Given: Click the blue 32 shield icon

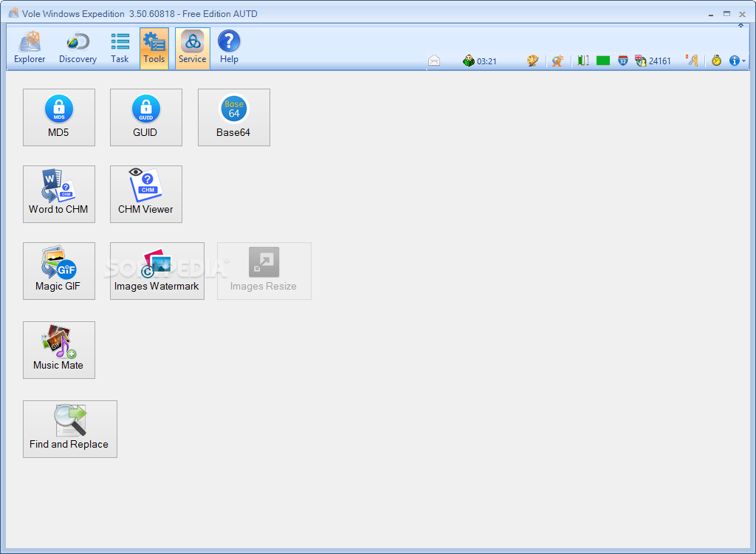Looking at the screenshot, I should [x=623, y=61].
